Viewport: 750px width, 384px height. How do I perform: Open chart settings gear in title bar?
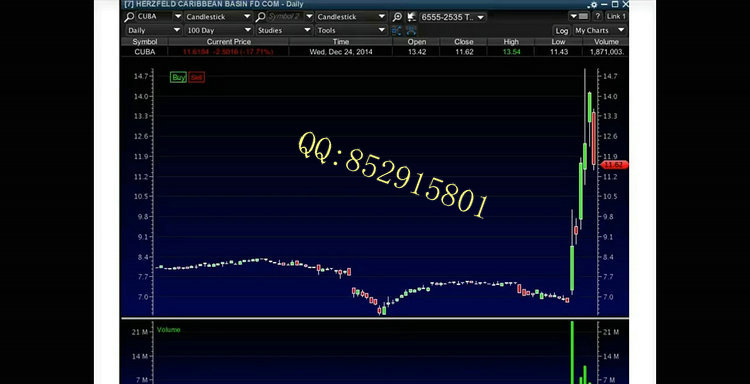594,4
